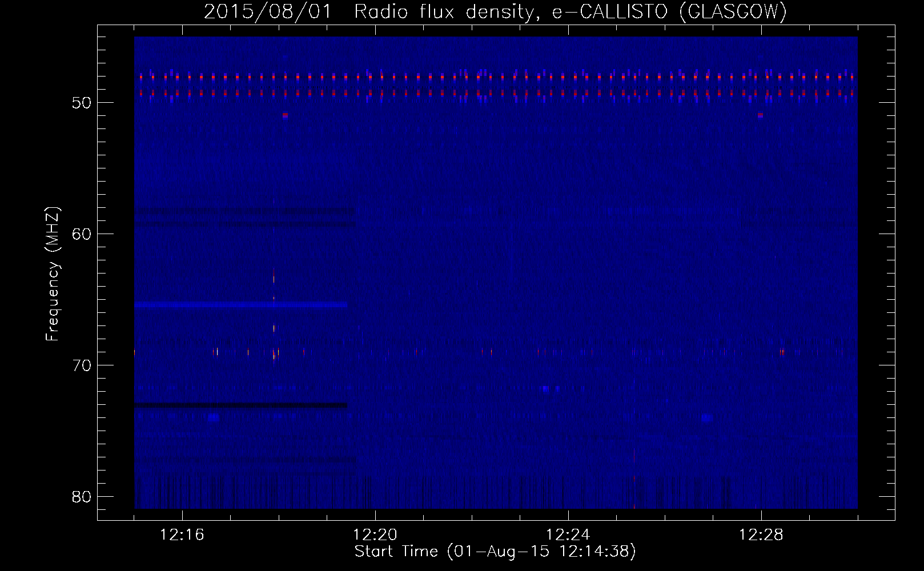Click the 'Frequency (MHZ)' y-axis label
Viewport: 924px width, 571px height.
tap(53, 274)
